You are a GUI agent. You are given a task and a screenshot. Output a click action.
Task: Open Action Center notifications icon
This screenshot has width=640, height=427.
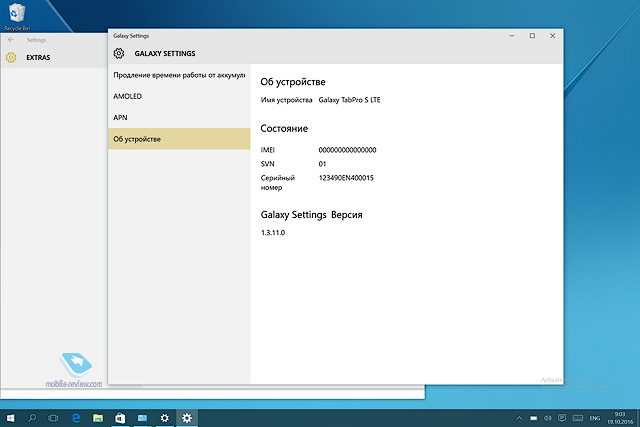562,418
